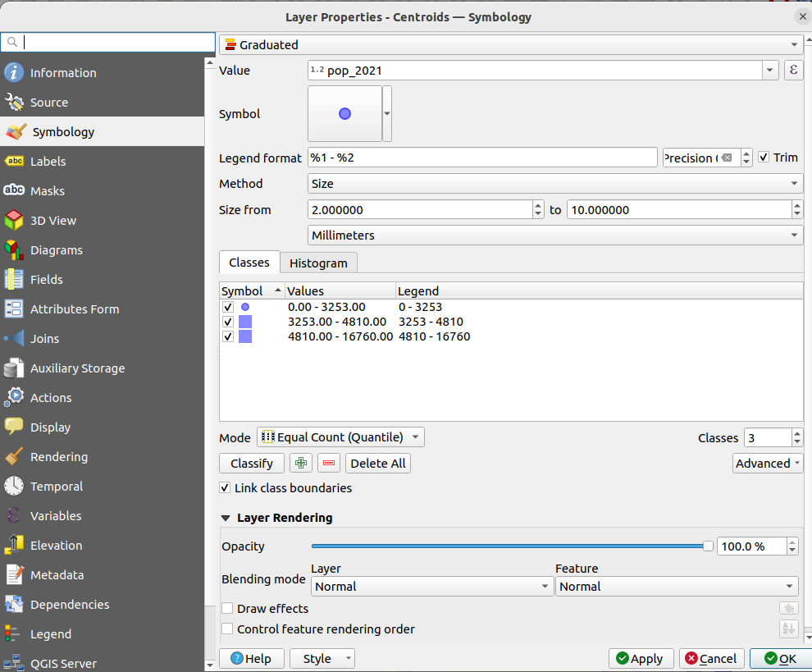Open the Equal Count (Quantile) mode dropdown
The image size is (812, 672).
click(340, 437)
